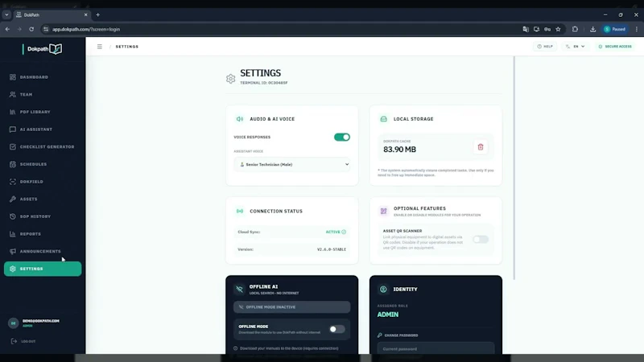Click the Dokfield scan icon
The image size is (644, 362).
(x=13, y=182)
